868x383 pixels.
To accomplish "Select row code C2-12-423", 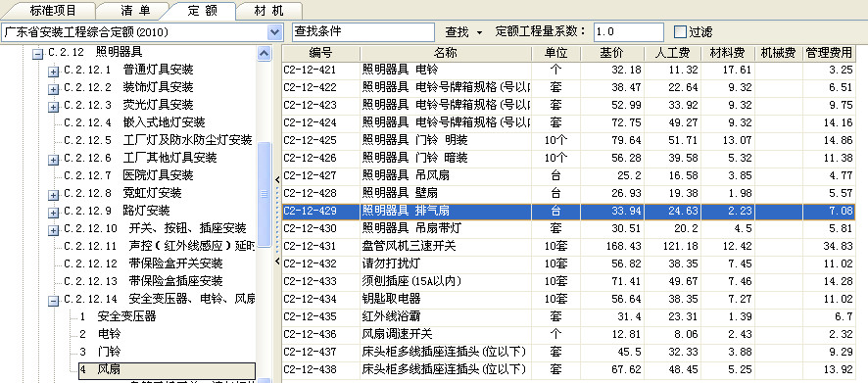I will 310,105.
